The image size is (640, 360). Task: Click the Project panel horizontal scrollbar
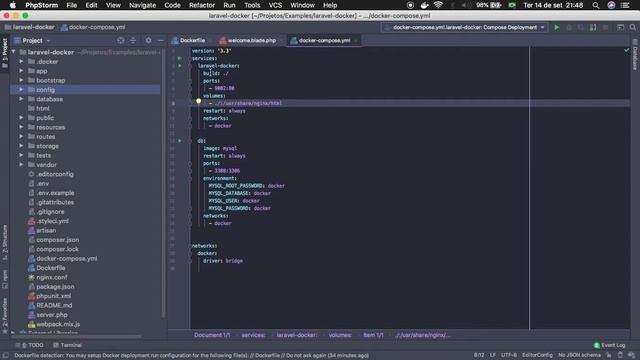(x=76, y=337)
